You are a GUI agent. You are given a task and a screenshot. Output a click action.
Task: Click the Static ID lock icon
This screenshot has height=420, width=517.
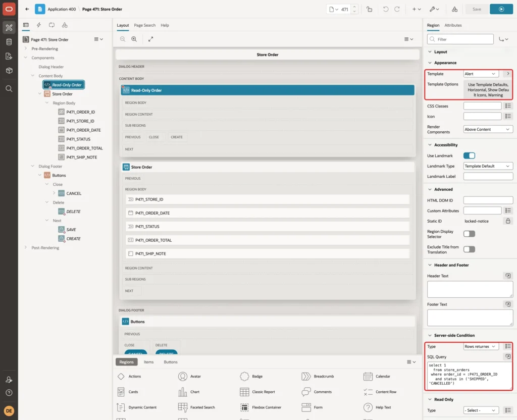[508, 221]
